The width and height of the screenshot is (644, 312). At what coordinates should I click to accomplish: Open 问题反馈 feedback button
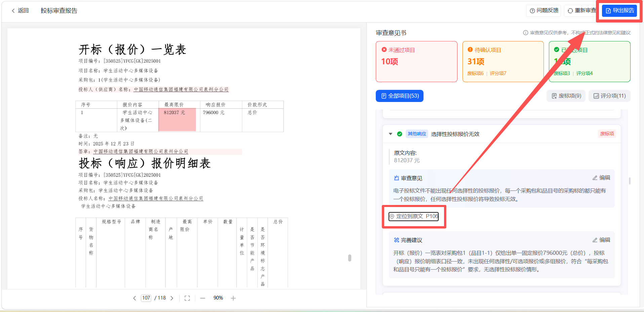(544, 11)
